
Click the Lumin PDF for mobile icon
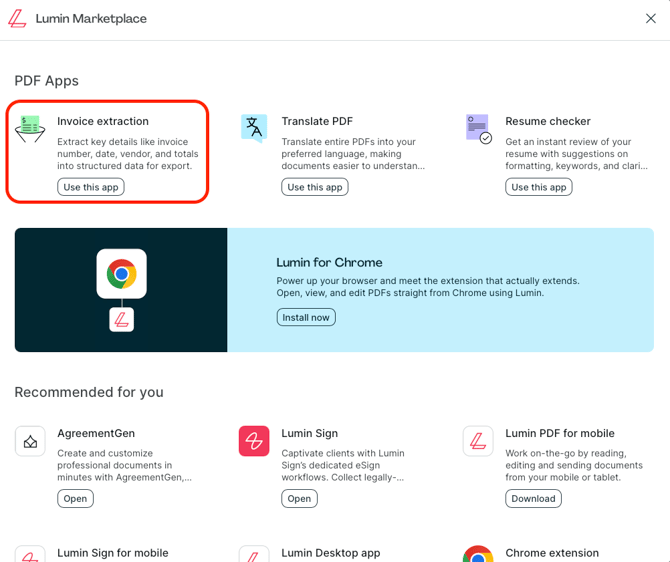pyautogui.click(x=478, y=441)
